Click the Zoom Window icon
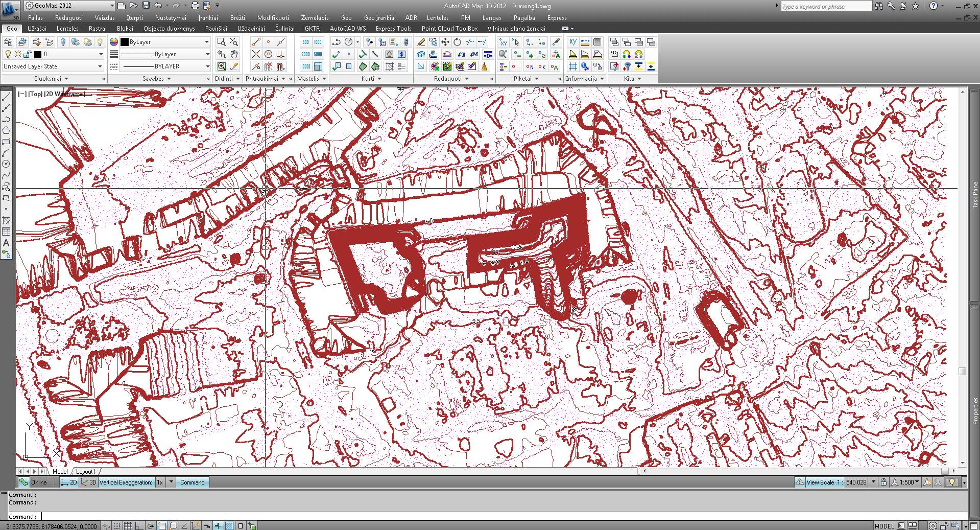Screen dimensions: 980x530 pos(222,42)
